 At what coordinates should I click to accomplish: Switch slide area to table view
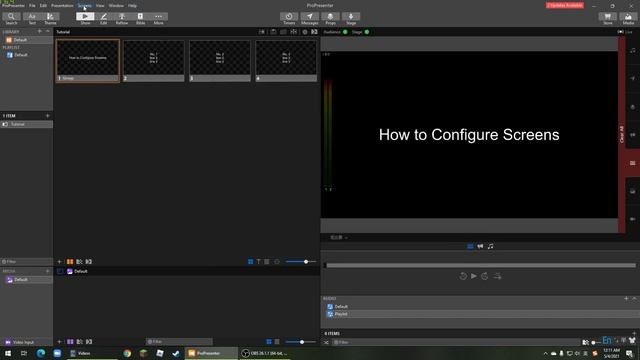267,262
